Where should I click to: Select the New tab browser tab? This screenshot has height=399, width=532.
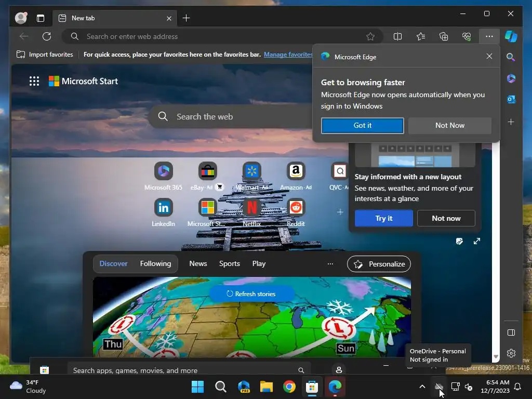coord(115,18)
